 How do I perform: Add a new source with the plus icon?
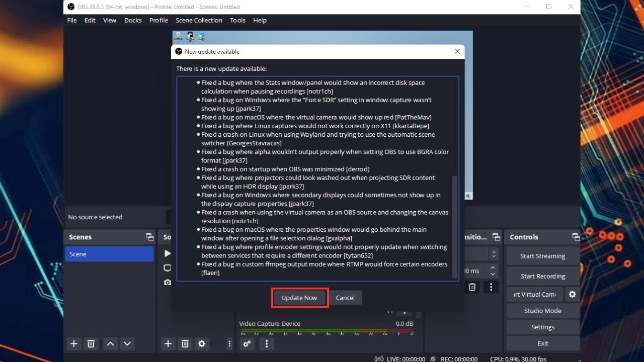pos(168,343)
